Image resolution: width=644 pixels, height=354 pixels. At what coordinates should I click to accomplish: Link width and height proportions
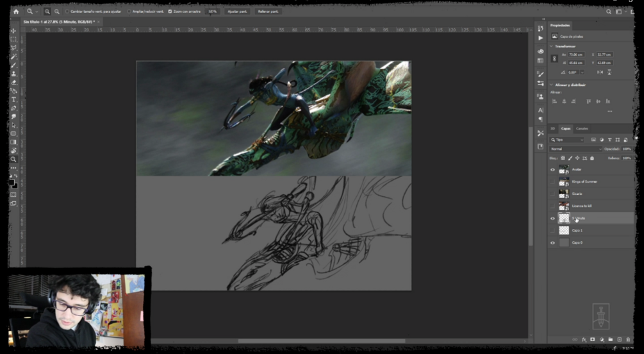pos(554,58)
